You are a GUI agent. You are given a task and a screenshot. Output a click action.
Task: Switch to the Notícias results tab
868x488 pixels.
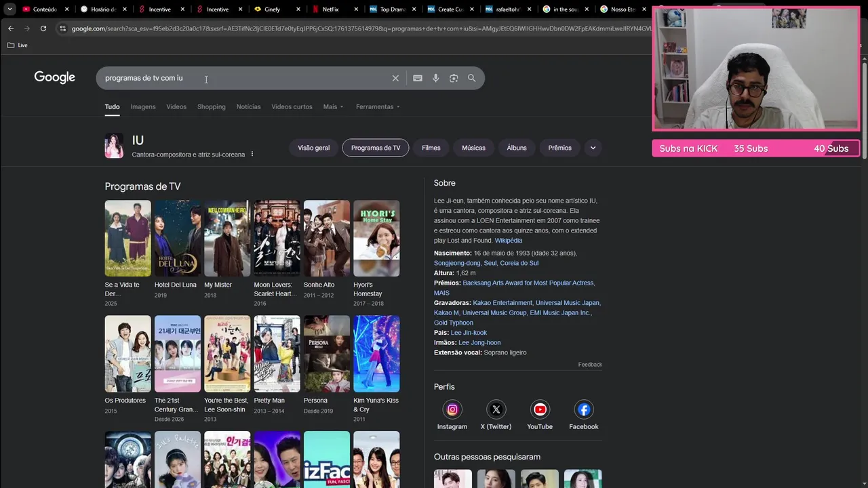pyautogui.click(x=248, y=106)
